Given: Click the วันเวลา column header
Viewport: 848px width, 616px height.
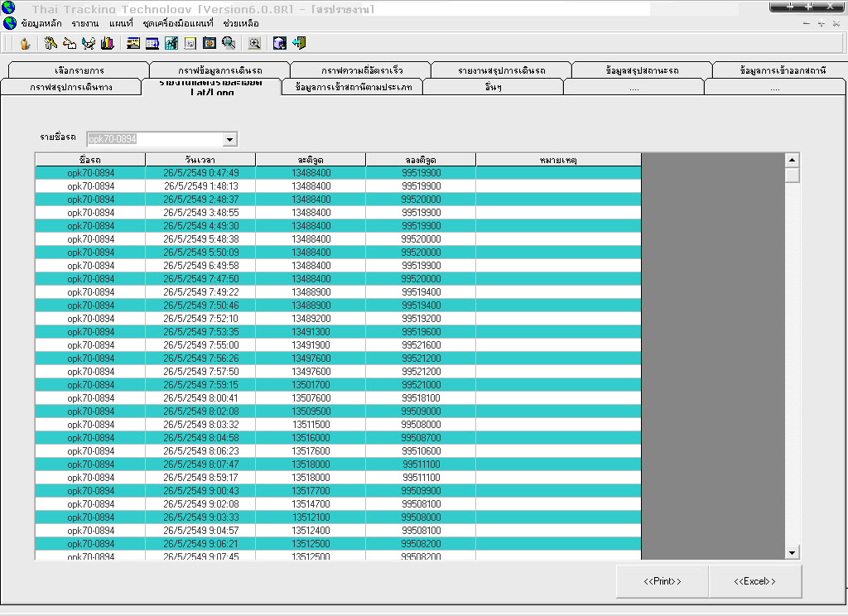Looking at the screenshot, I should 200,160.
